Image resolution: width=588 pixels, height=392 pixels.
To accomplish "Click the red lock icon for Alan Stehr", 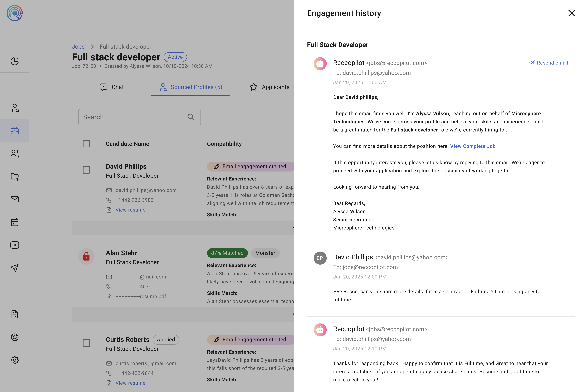I will 86,256.
